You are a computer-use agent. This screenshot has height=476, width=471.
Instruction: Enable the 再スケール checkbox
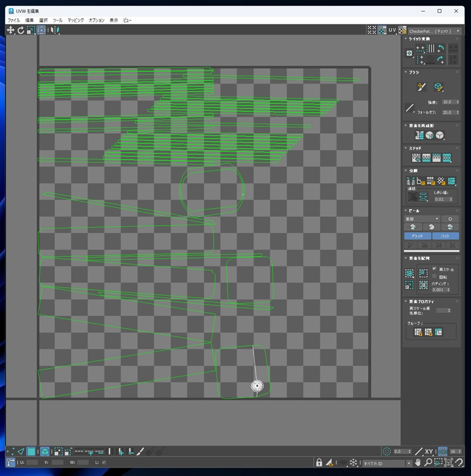point(434,269)
